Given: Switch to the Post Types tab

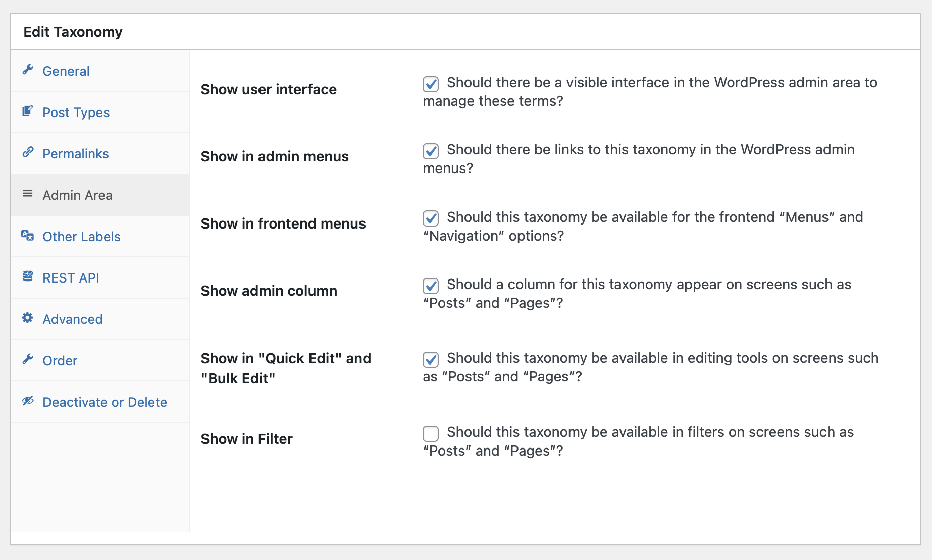Looking at the screenshot, I should [76, 112].
